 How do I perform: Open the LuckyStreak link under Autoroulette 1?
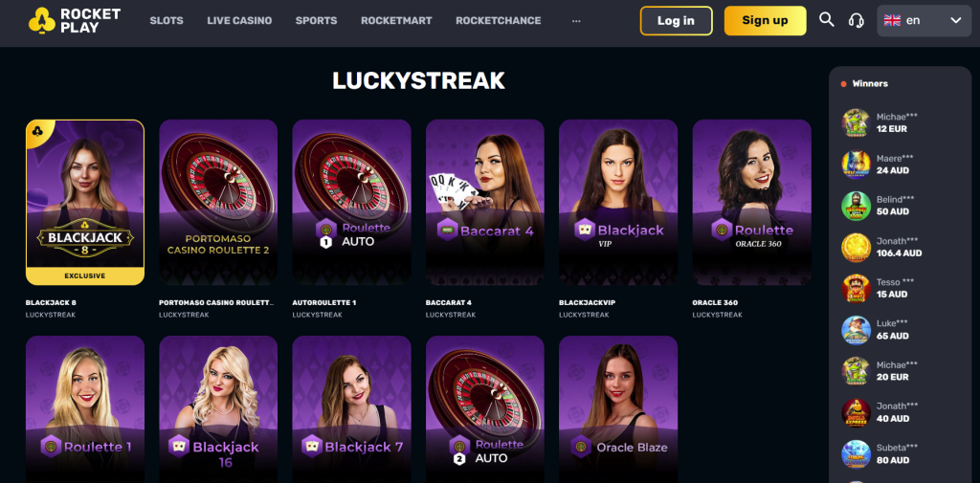click(x=317, y=315)
